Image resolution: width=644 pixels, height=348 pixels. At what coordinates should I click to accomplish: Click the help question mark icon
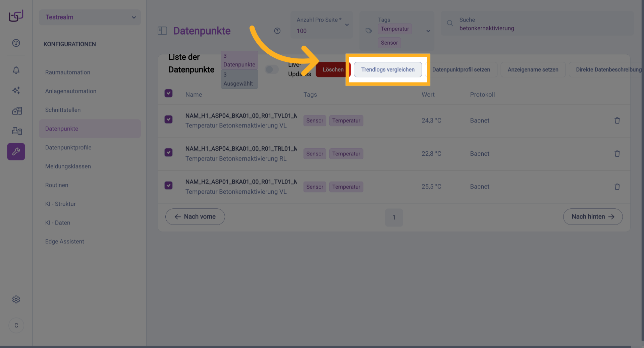coord(277,31)
